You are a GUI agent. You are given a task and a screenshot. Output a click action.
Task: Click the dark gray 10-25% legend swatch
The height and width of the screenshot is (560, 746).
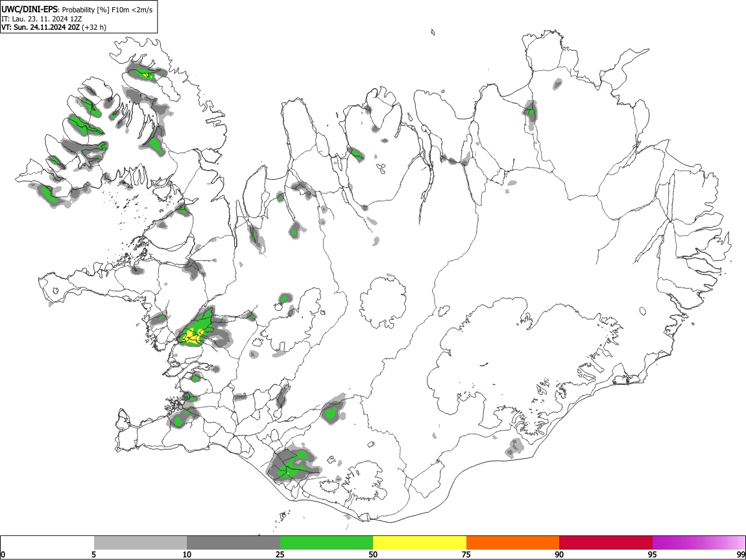coord(234,542)
